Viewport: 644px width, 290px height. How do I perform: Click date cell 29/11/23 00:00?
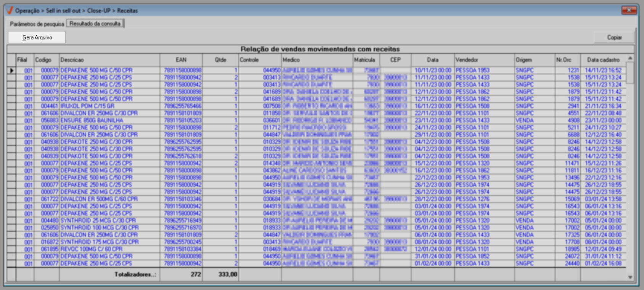tap(433, 135)
